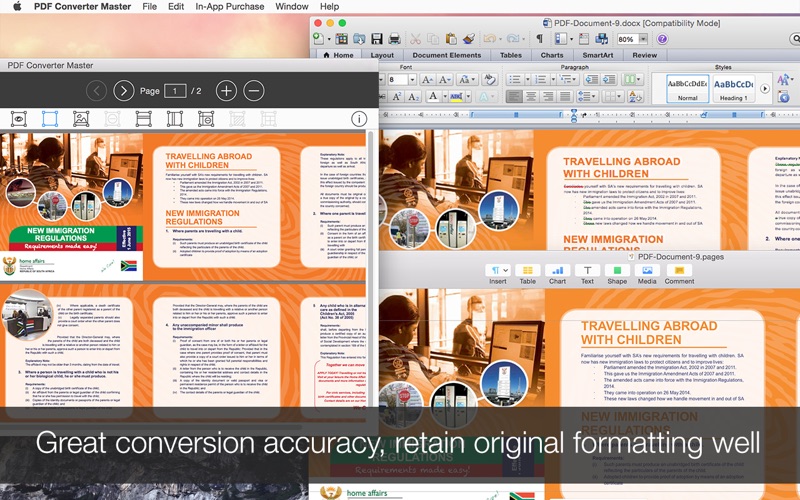Toggle the eye preview tool
This screenshot has width=800, height=500.
pyautogui.click(x=18, y=118)
